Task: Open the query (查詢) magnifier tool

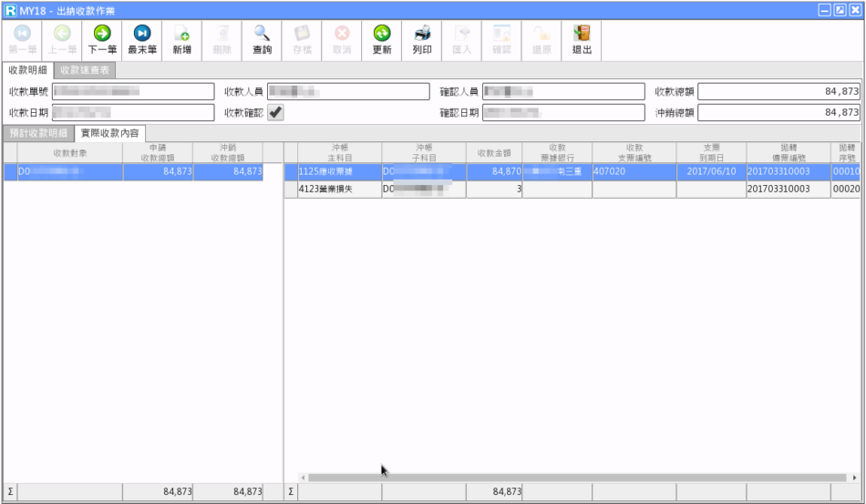Action: [262, 40]
